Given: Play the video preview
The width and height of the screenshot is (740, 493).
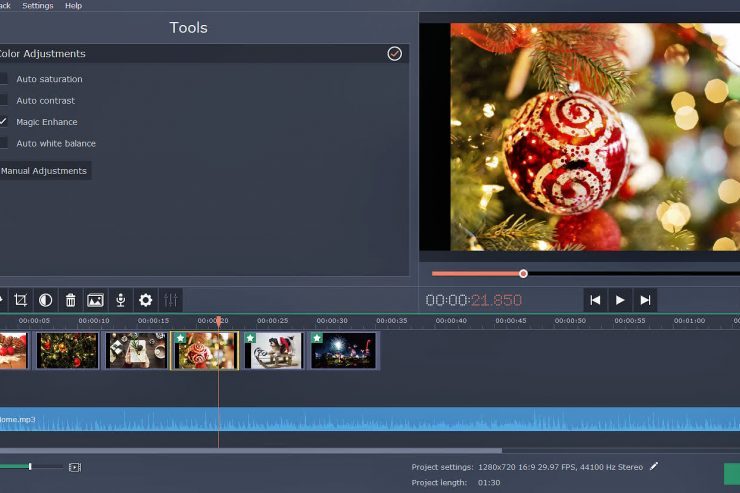Looking at the screenshot, I should coord(620,300).
